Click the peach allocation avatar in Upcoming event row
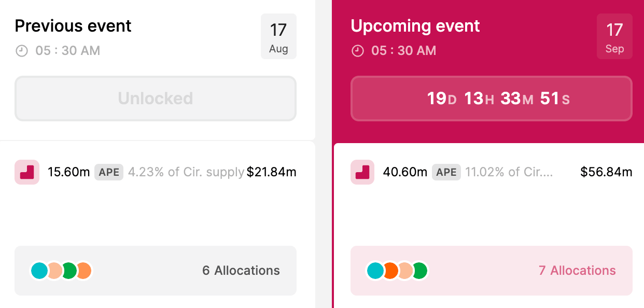 point(406,270)
